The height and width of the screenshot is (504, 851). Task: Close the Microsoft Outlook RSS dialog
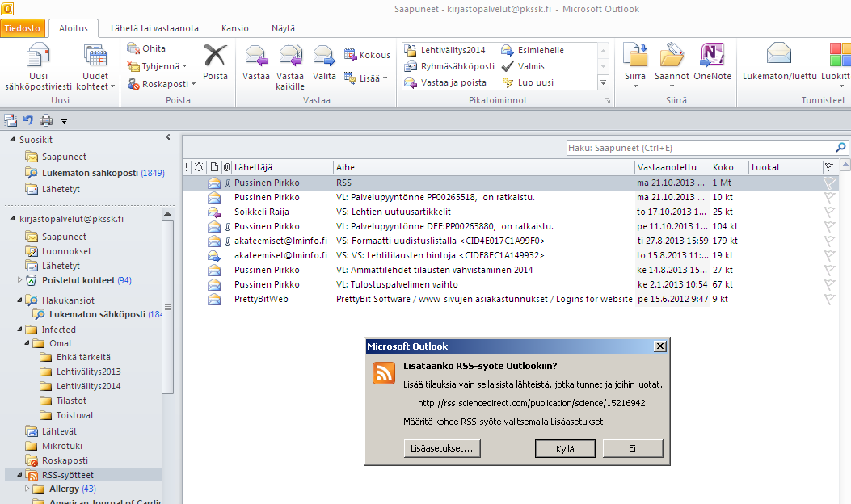click(660, 346)
